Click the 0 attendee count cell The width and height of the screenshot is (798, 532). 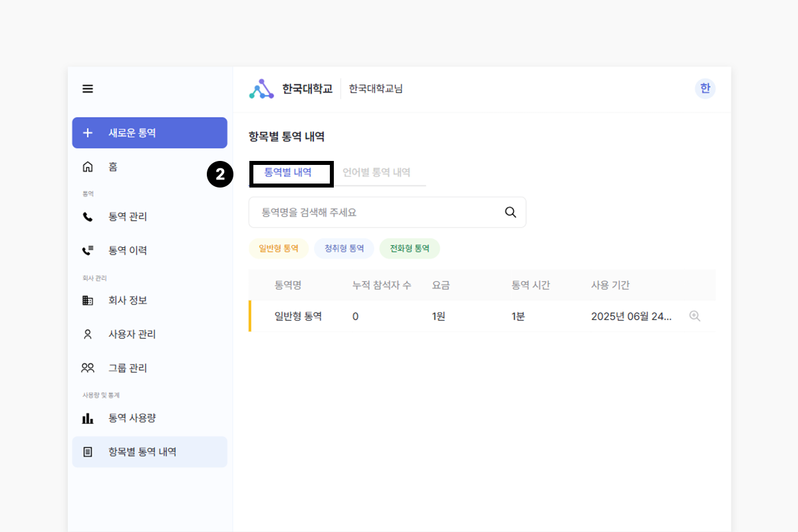click(x=356, y=317)
